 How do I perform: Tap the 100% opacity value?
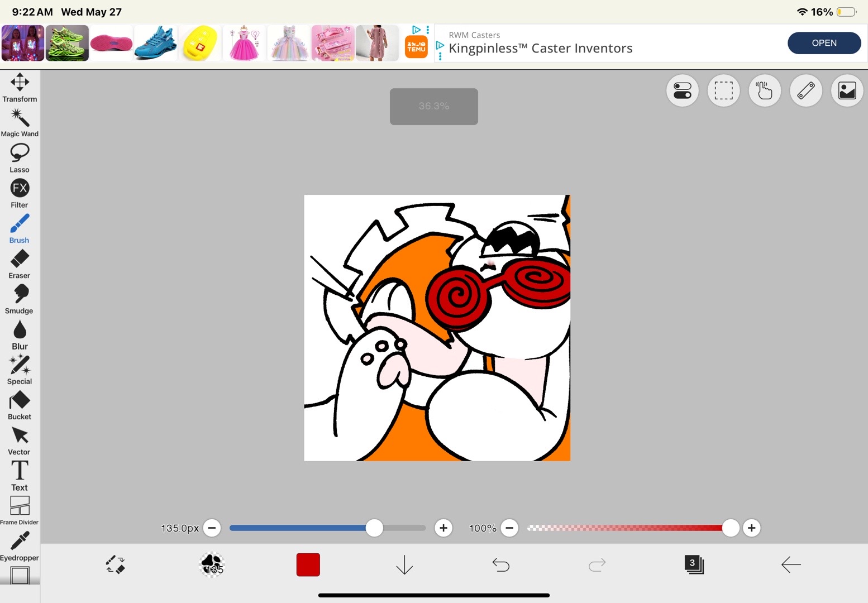(483, 528)
